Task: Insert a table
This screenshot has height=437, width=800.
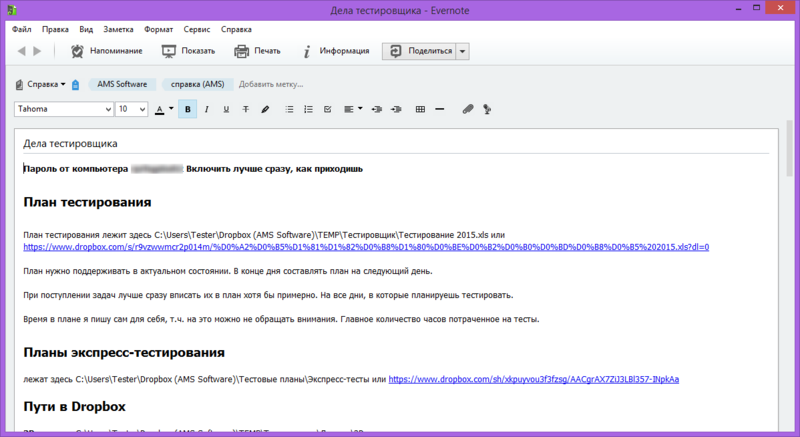Action: [x=420, y=109]
